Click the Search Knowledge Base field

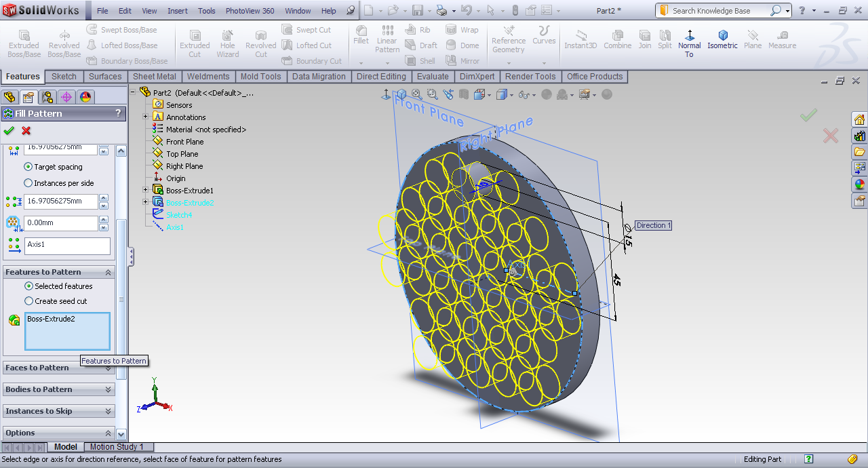click(x=719, y=11)
